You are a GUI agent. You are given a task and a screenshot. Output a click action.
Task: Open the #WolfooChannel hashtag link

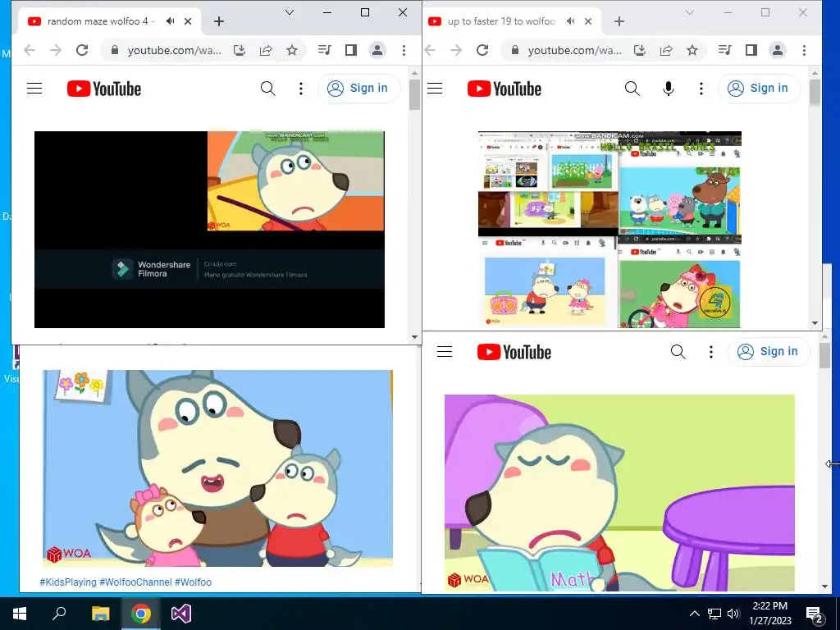click(x=135, y=582)
